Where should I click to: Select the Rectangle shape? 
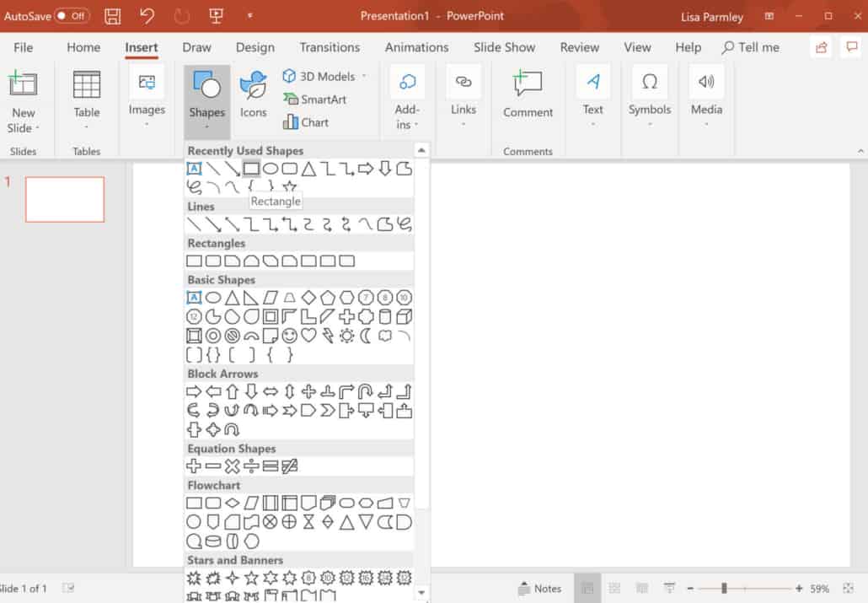[x=251, y=168]
